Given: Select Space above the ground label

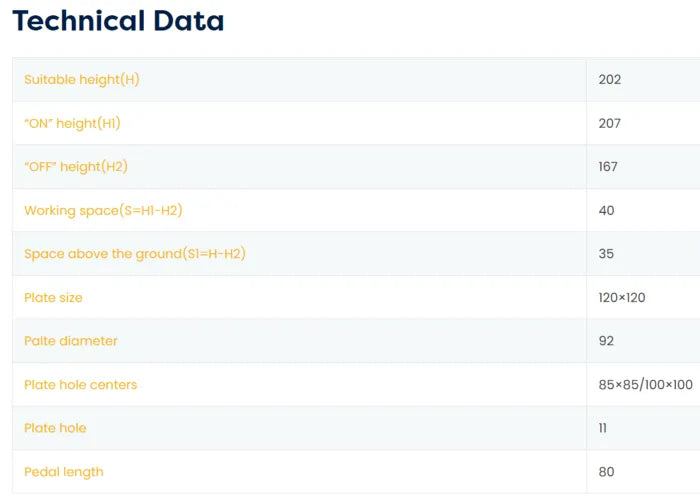Looking at the screenshot, I should (134, 254).
